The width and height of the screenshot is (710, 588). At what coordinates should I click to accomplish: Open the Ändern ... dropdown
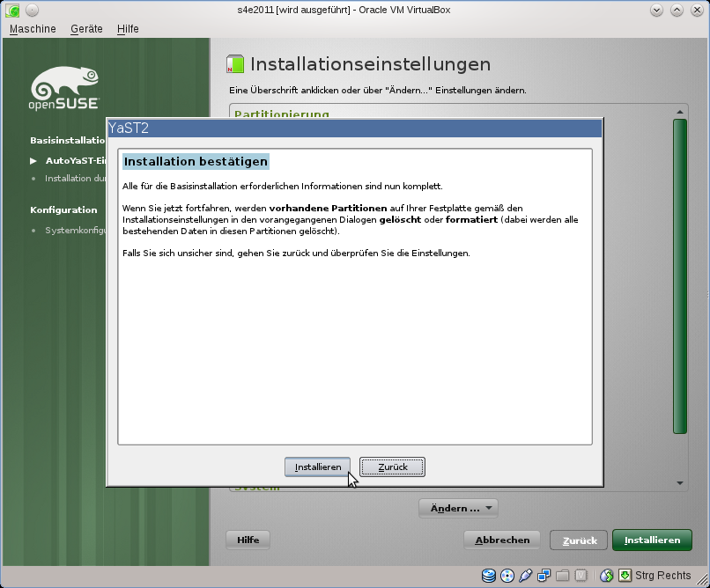point(458,509)
